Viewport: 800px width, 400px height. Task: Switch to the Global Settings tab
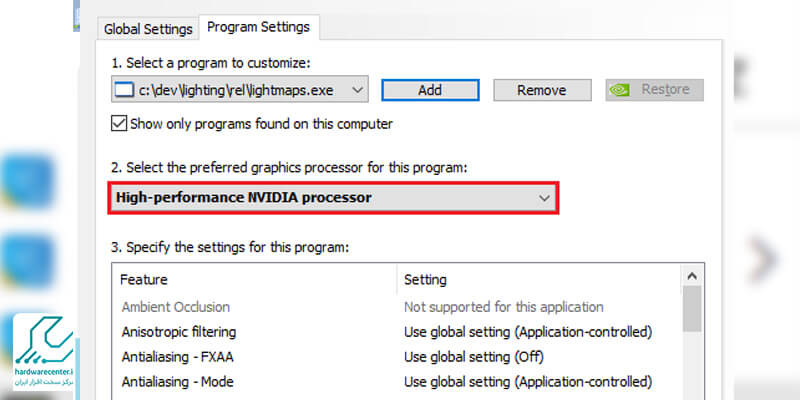pos(148,28)
